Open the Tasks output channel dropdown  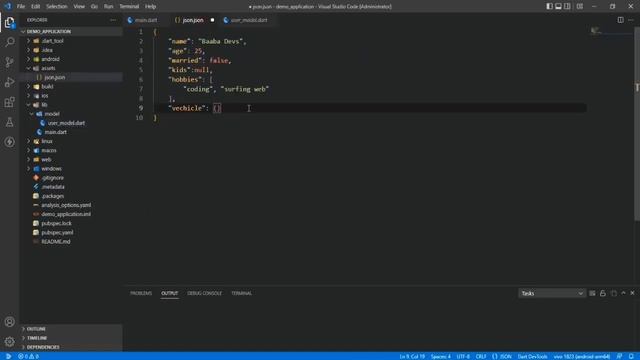tap(551, 293)
